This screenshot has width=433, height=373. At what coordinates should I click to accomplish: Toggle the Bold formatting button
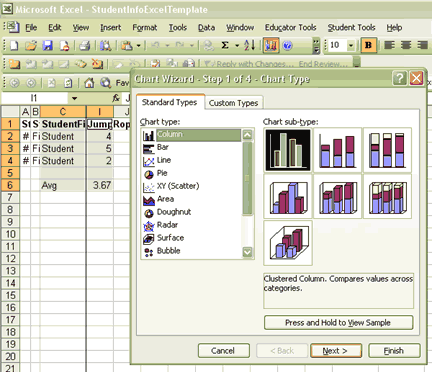(x=368, y=45)
